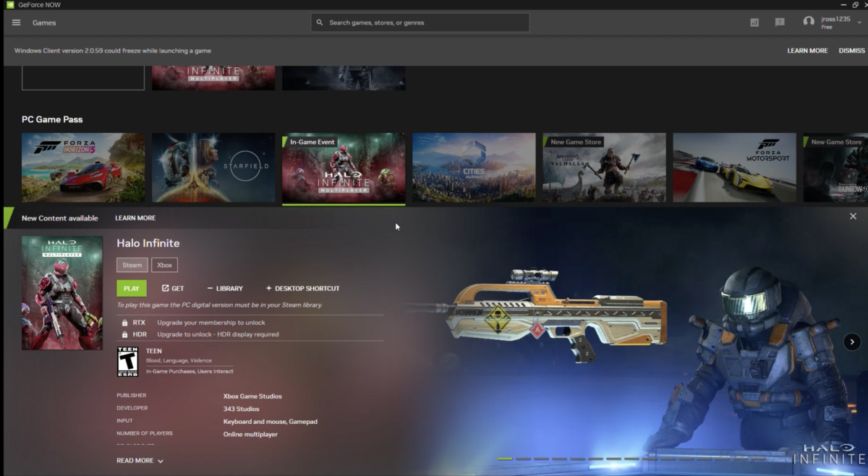Open the Starfield game card

(213, 167)
